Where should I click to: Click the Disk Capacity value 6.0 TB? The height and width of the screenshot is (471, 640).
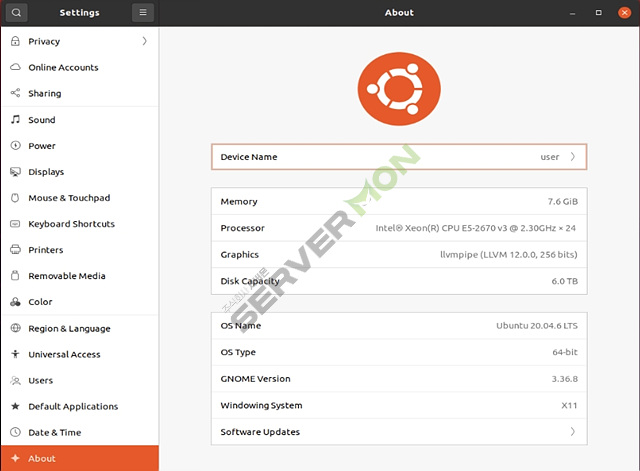(x=564, y=281)
